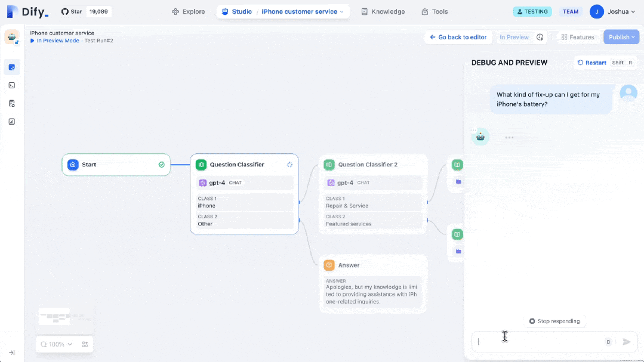Open the logs sidebar icon
This screenshot has height=362, width=644.
[x=11, y=103]
